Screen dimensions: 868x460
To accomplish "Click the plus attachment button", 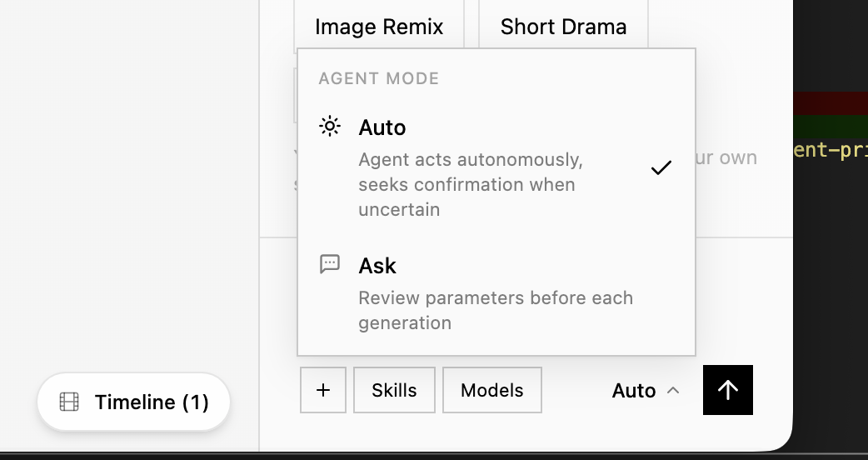I will click(x=323, y=390).
